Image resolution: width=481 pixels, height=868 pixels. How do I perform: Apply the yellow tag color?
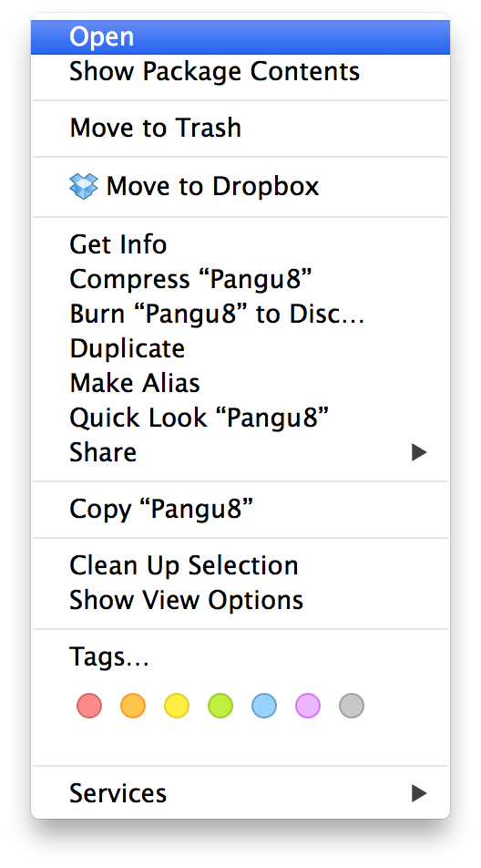(177, 707)
